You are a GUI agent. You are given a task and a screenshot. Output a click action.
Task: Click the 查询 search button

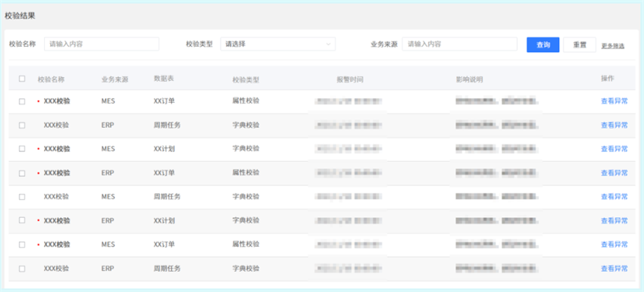coord(543,45)
